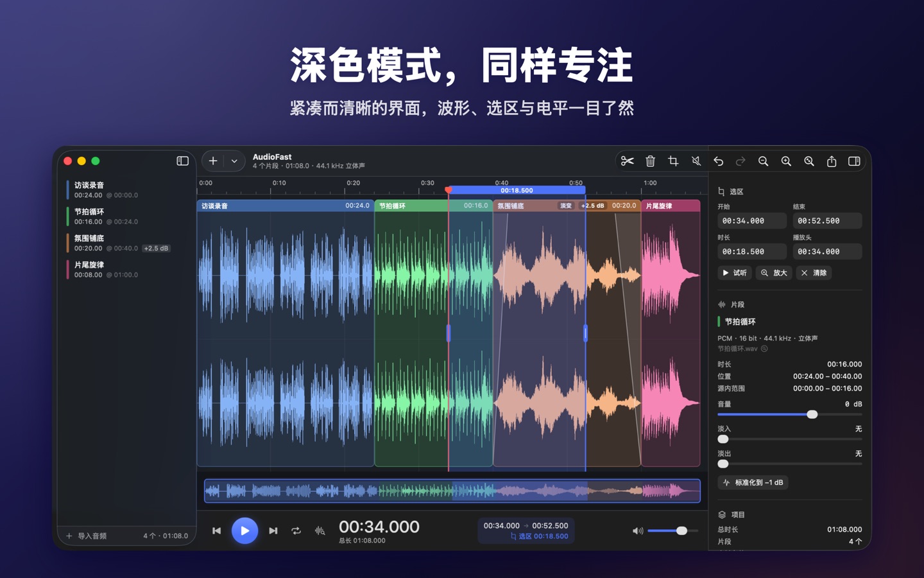Skip to end with next button

(x=273, y=530)
